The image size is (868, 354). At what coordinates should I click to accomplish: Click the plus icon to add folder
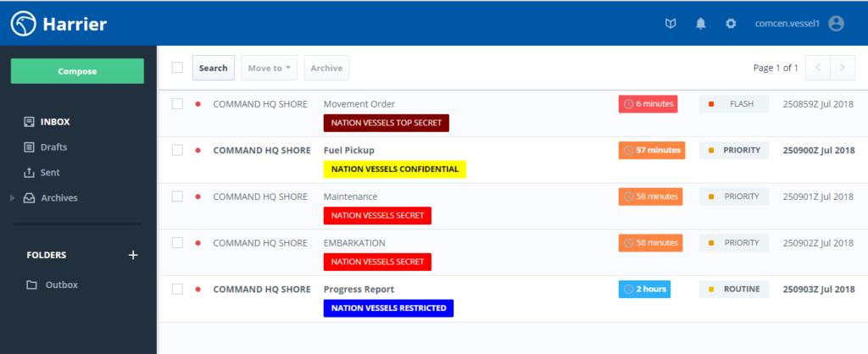pos(132,255)
